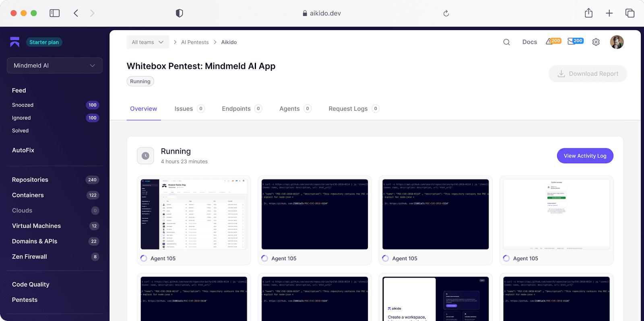644x321 pixels.
Task: Show the tab overview icon in Safari
Action: click(x=630, y=13)
